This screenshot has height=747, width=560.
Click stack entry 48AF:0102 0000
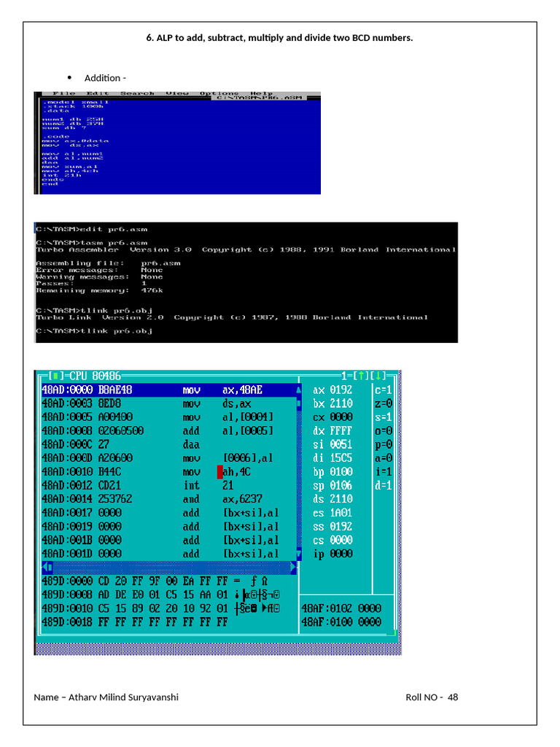[x=341, y=609]
